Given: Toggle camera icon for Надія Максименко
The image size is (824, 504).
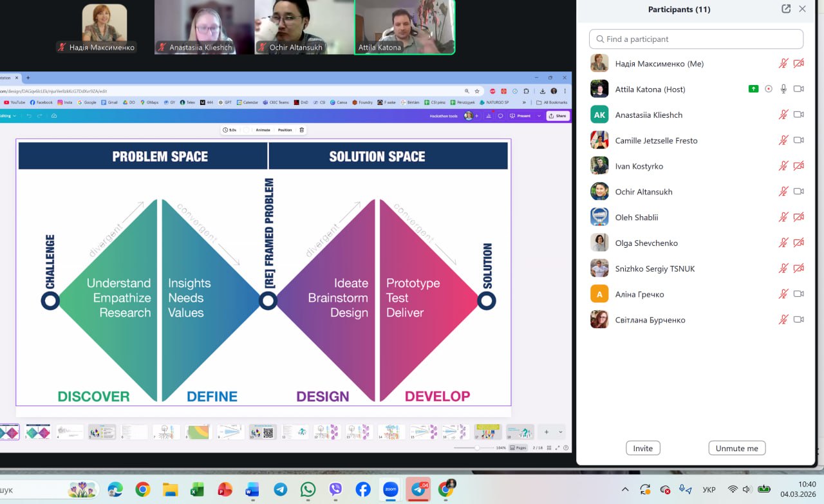Looking at the screenshot, I should pos(799,64).
